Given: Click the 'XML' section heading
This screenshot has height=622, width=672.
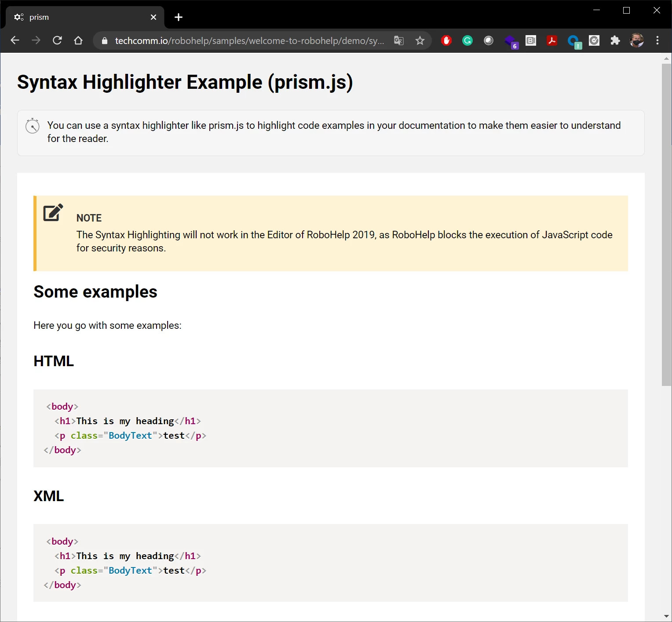Looking at the screenshot, I should [x=49, y=496].
